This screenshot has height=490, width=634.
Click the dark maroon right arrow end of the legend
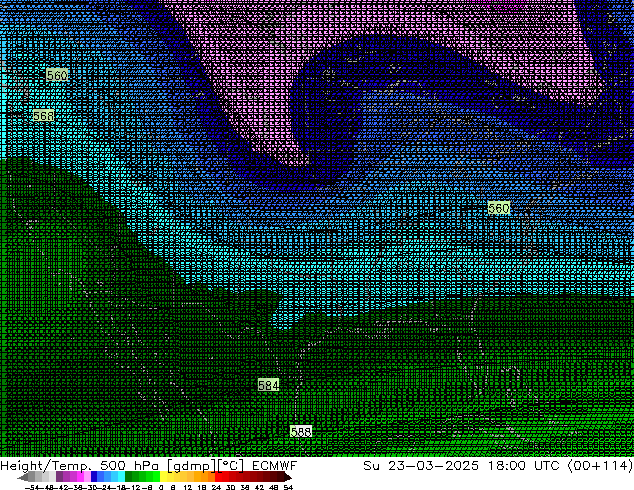pyautogui.click(x=287, y=477)
